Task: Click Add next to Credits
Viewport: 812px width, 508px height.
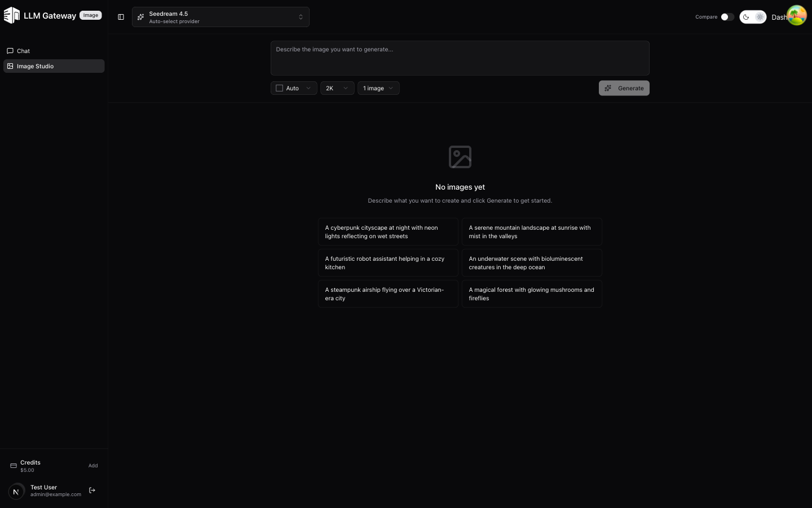Action: (93, 466)
